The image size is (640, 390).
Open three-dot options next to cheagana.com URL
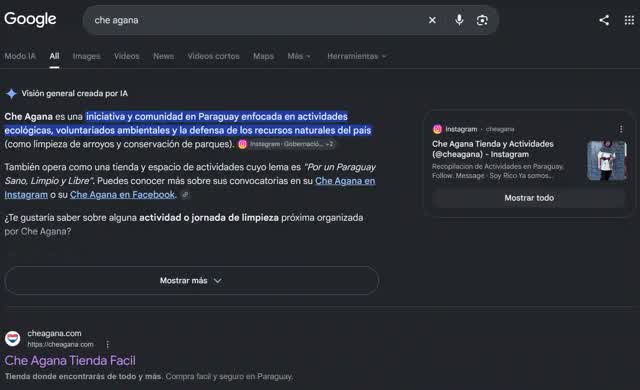[107, 344]
